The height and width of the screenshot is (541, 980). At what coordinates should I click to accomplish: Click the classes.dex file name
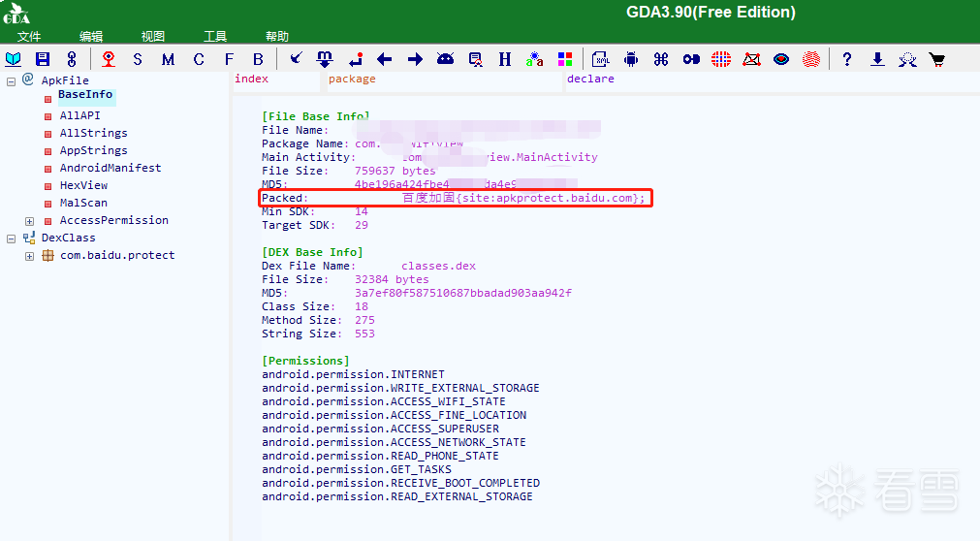click(x=439, y=266)
